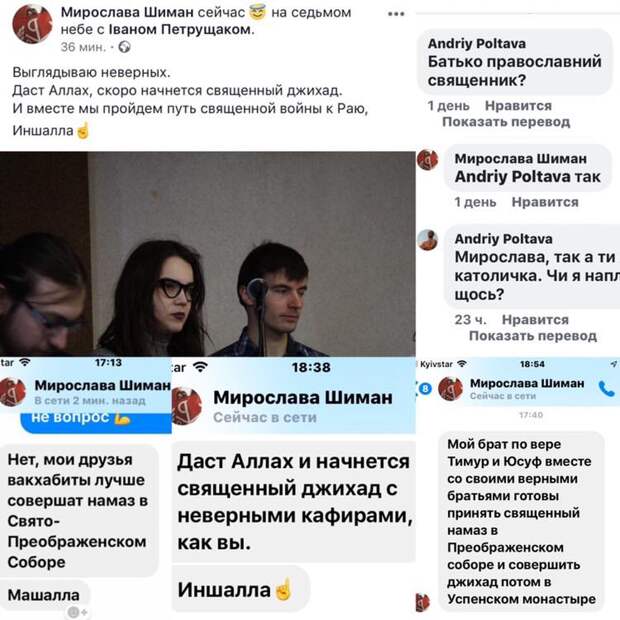Like the 'Andriy Poltava так' reply
The image size is (620, 620).
pyautogui.click(x=544, y=202)
